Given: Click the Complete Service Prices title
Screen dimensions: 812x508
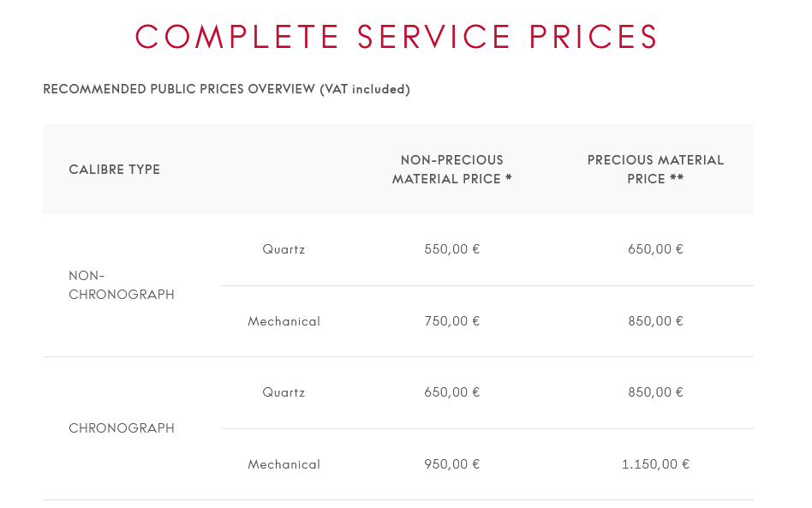Looking at the screenshot, I should tap(397, 37).
